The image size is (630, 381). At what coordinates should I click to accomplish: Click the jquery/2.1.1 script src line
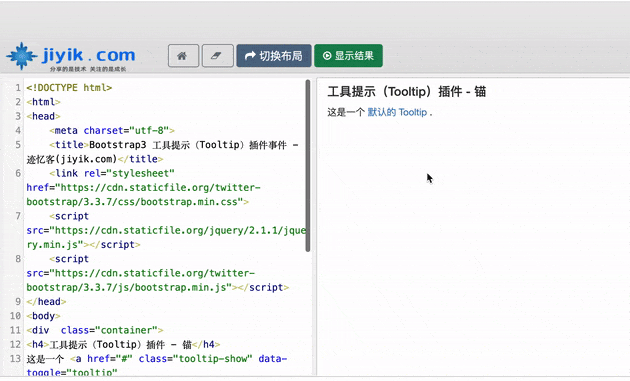(166, 230)
